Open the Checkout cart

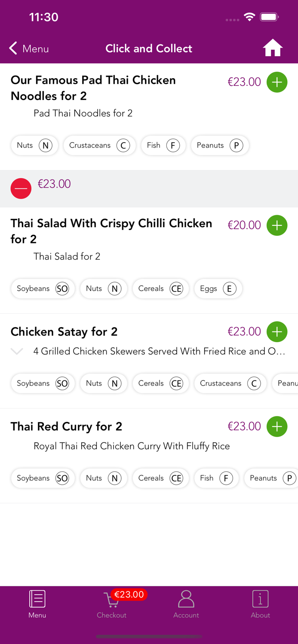click(x=111, y=604)
